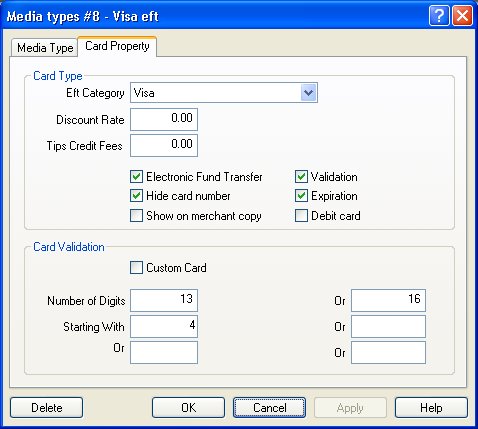Toggle the Expiration checkbox
This screenshot has width=478, height=429.
(301, 196)
